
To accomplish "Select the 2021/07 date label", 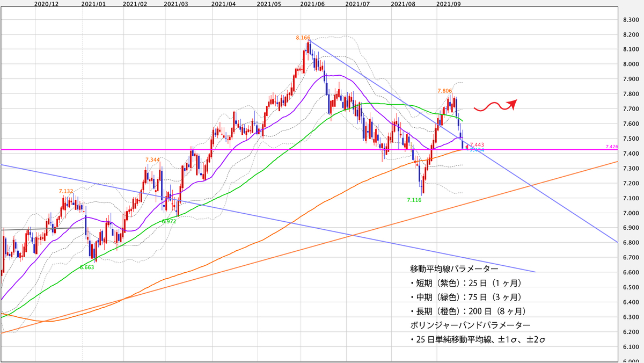I will point(358,4).
